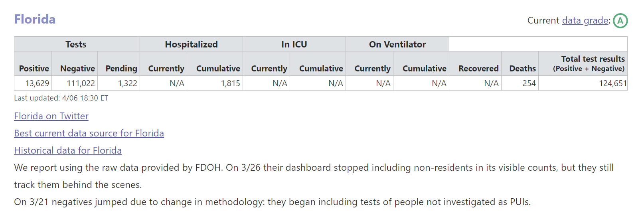Select the positive count 13,629 cell
The height and width of the screenshot is (223, 644).
pyautogui.click(x=33, y=83)
